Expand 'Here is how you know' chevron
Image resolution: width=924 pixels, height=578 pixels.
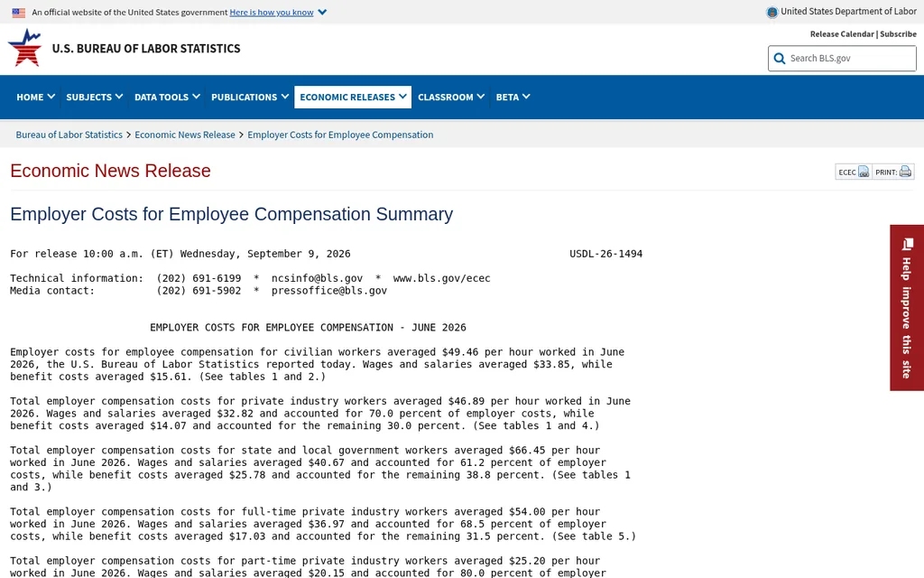(x=322, y=13)
